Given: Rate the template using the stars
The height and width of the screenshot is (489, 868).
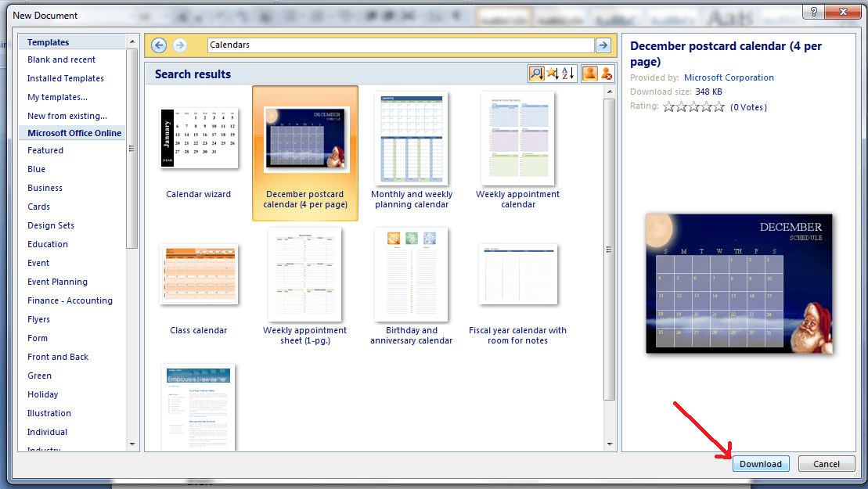Looking at the screenshot, I should 693,107.
